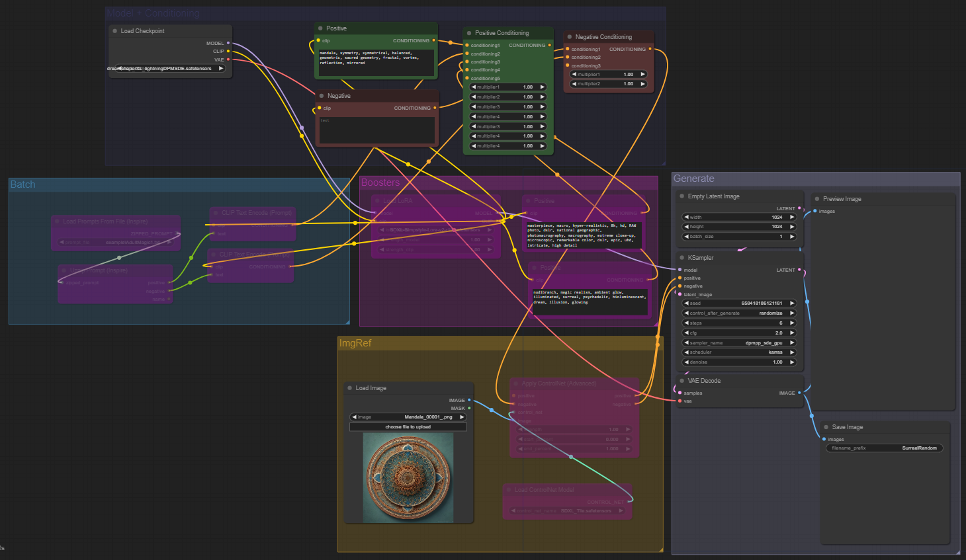Screen dimensions: 966x560
Task: Collapse the Load Checkpoint node title dot
Action: [x=114, y=31]
